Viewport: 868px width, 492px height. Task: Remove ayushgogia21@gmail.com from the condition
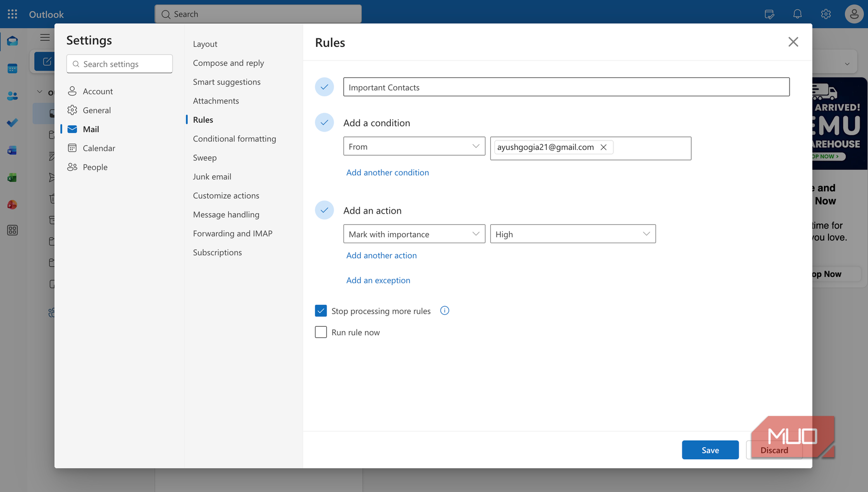point(603,147)
